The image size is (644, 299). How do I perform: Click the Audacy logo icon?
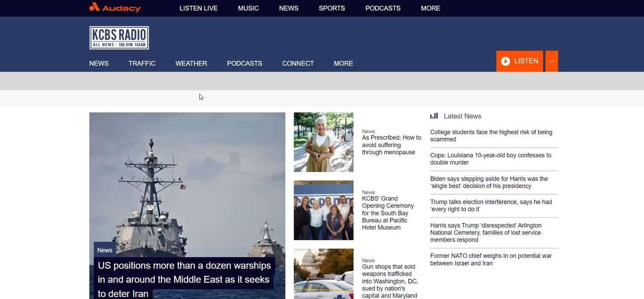[94, 7]
